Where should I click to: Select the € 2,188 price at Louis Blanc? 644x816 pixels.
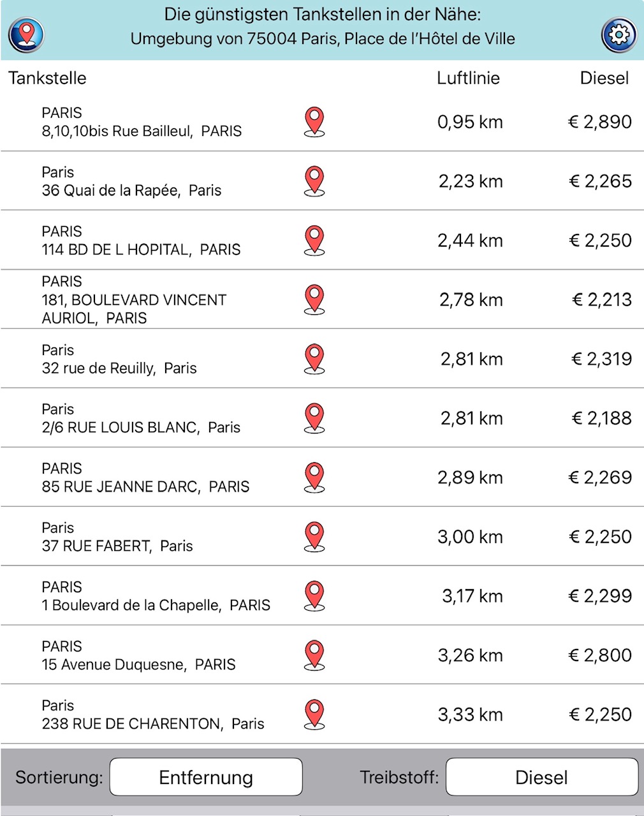pos(601,418)
